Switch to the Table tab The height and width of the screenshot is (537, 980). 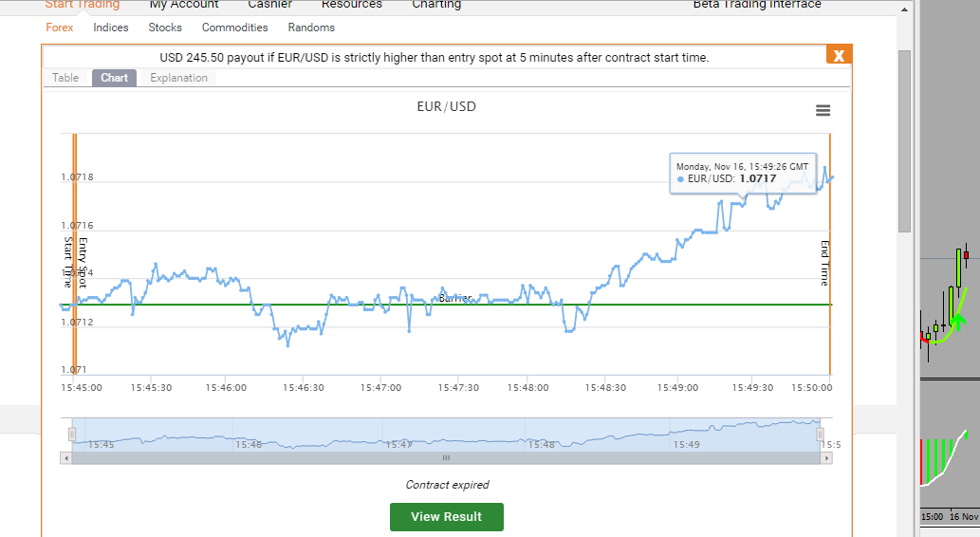(65, 78)
